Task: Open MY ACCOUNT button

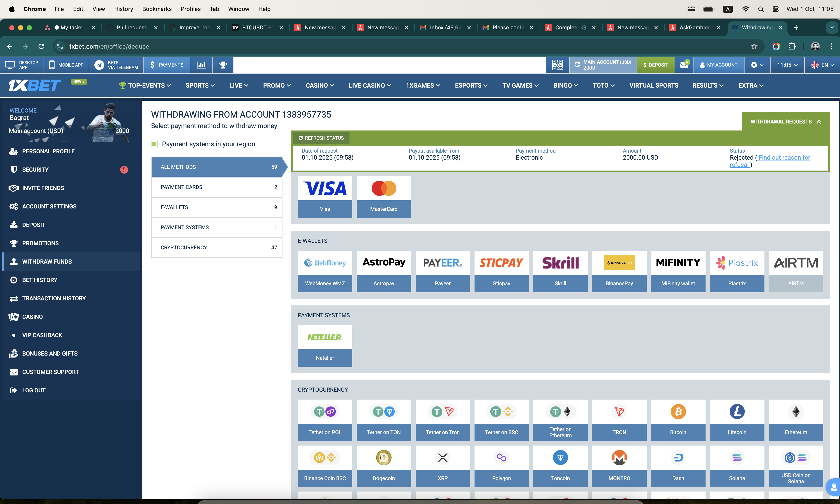Action: [x=719, y=65]
